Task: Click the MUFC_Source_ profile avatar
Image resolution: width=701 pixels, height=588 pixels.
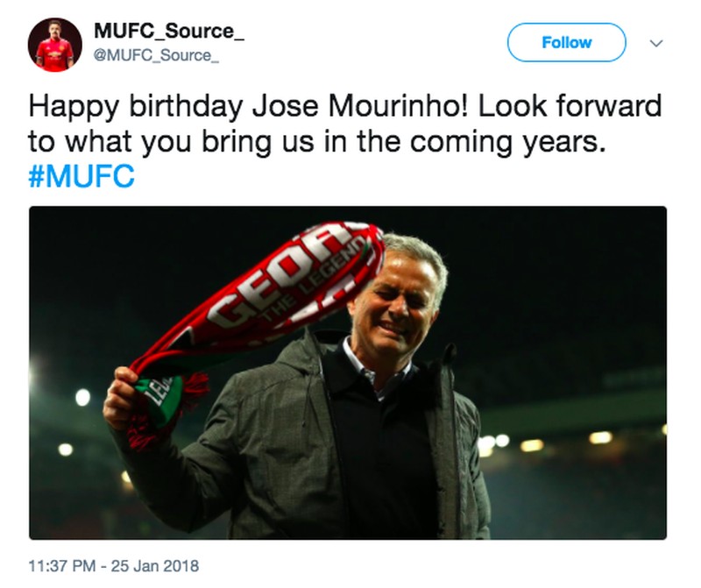Action: coord(55,43)
